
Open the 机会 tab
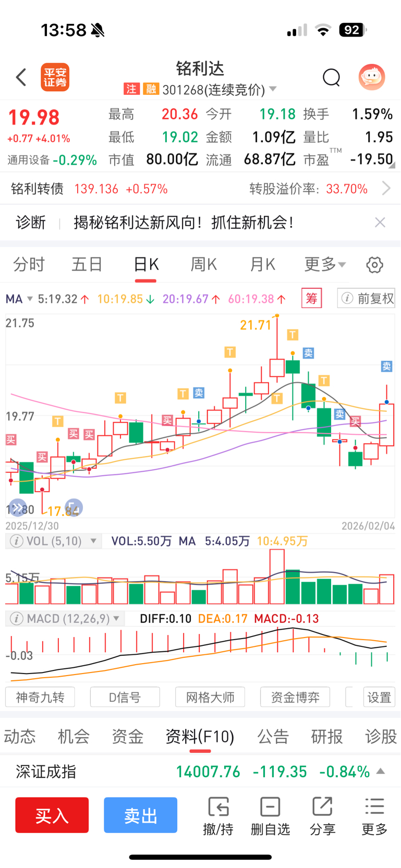(x=74, y=736)
